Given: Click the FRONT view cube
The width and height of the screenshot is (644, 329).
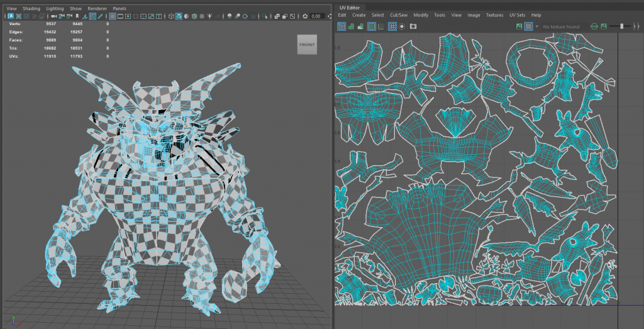Looking at the screenshot, I should tap(307, 45).
